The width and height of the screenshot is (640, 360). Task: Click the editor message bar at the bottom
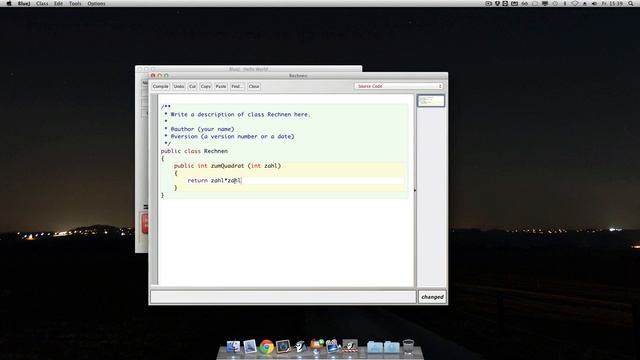point(283,297)
